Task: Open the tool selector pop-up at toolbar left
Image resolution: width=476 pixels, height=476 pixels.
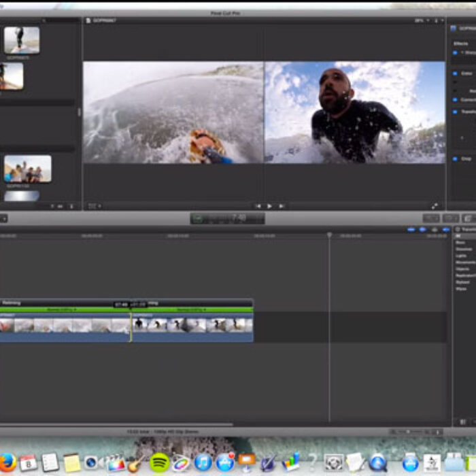Action: coord(3,218)
